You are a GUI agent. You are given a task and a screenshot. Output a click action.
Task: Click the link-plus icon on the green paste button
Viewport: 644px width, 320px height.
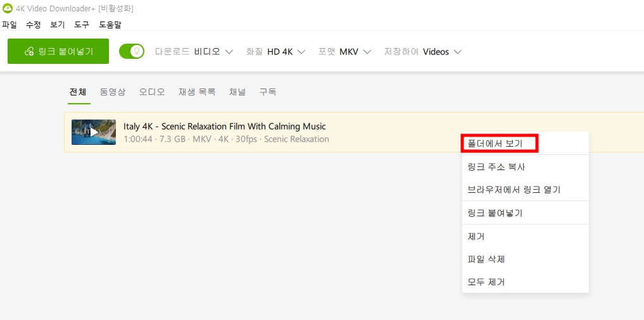[29, 51]
